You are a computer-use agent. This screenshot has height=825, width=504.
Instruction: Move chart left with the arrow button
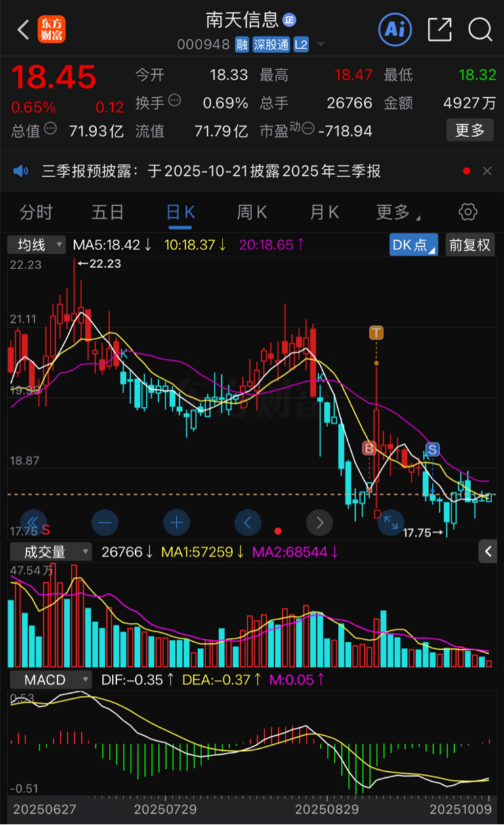(x=248, y=522)
